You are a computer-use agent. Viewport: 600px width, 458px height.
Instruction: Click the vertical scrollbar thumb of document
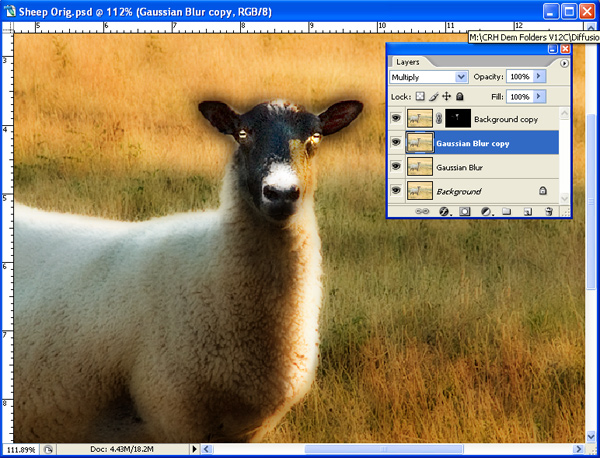coord(591,202)
